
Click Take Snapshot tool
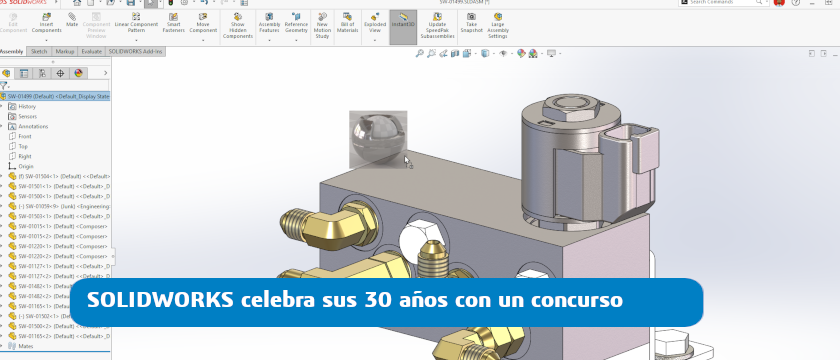[x=471, y=24]
